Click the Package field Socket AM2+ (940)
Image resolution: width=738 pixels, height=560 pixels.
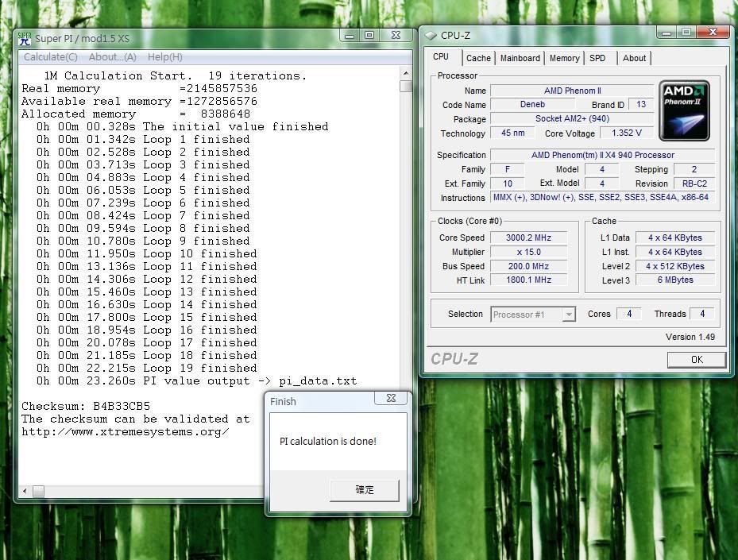[572, 118]
